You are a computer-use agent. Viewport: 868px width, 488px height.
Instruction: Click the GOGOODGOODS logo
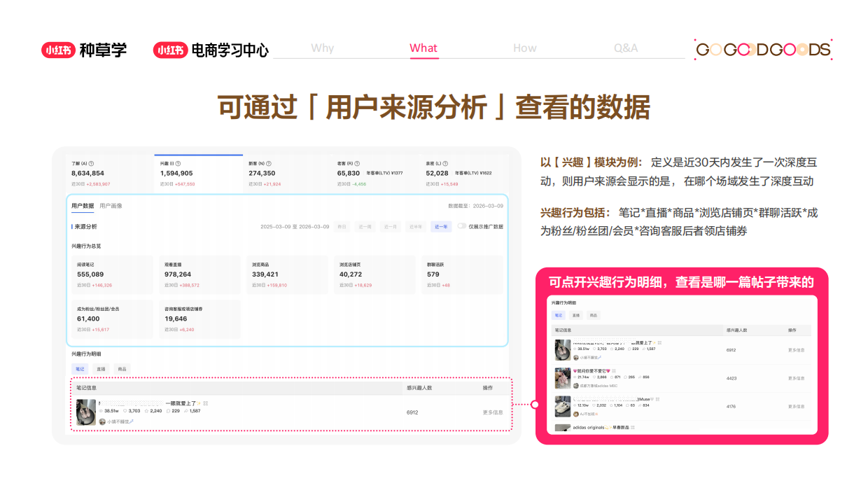point(763,49)
